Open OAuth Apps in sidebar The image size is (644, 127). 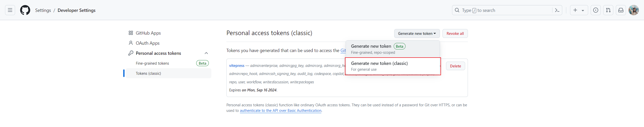pyautogui.click(x=148, y=43)
